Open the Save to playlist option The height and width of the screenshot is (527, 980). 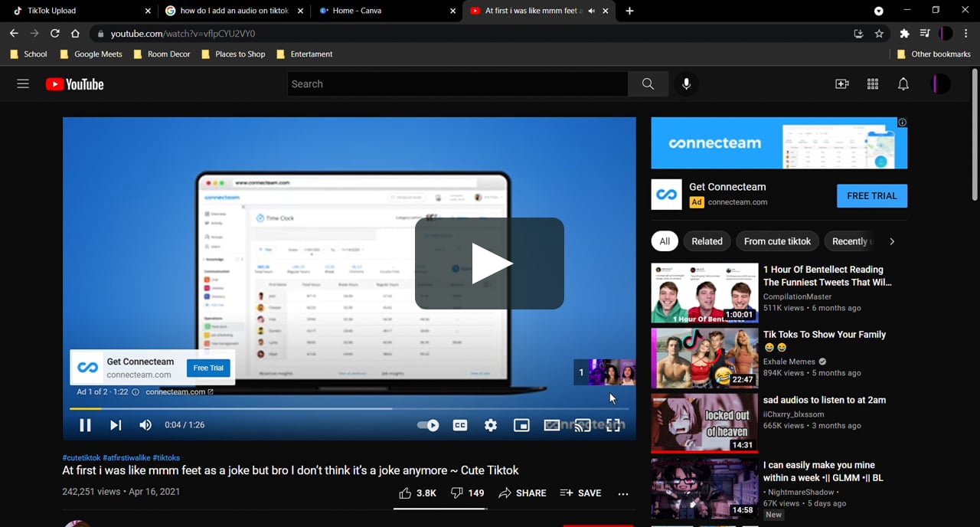(x=580, y=493)
